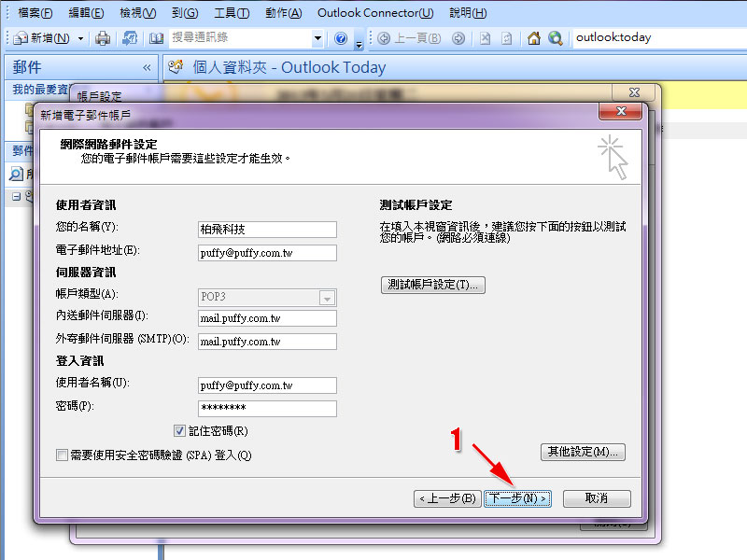Open the Outlook Connector(U) menu

[375, 13]
